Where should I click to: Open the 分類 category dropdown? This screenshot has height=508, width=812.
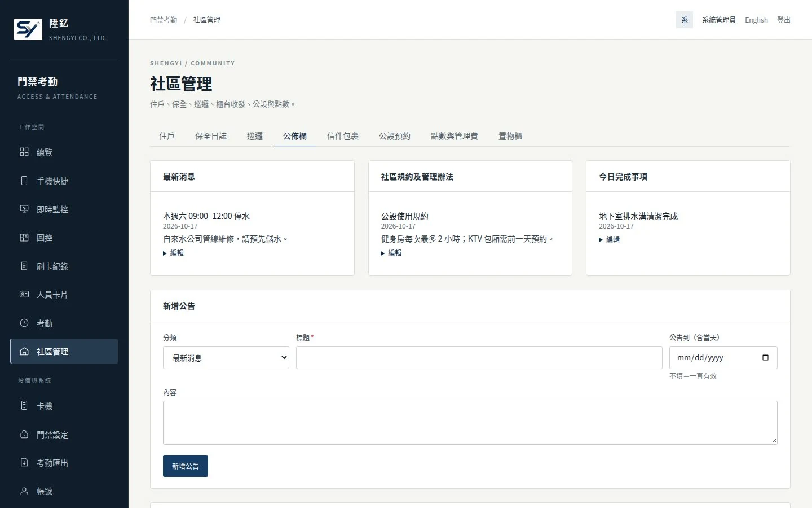click(x=226, y=357)
